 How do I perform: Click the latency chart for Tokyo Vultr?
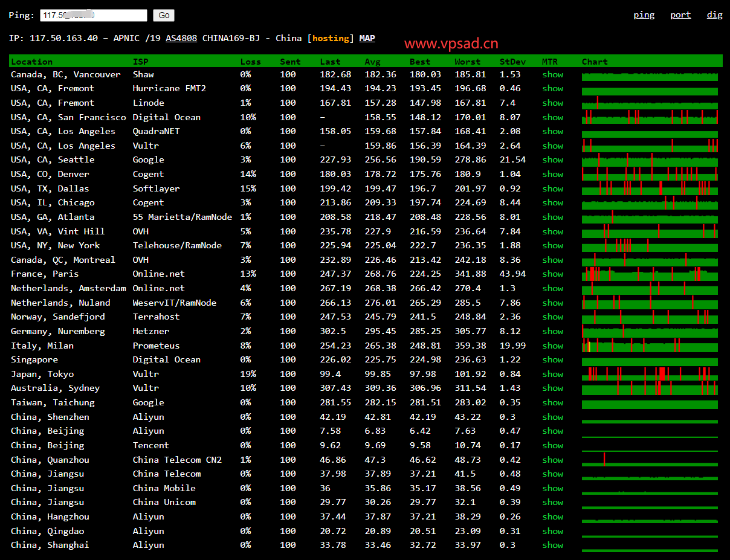click(x=650, y=374)
